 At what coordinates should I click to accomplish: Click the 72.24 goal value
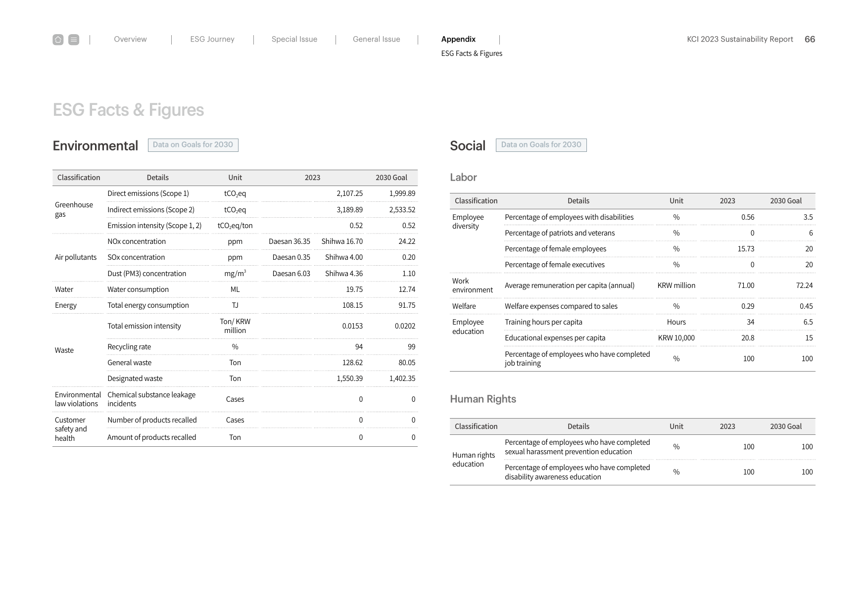tap(804, 285)
